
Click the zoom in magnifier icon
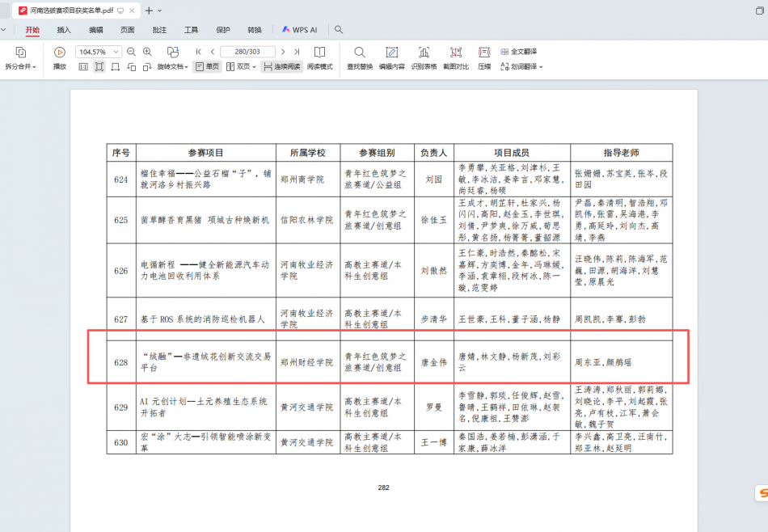click(x=147, y=52)
